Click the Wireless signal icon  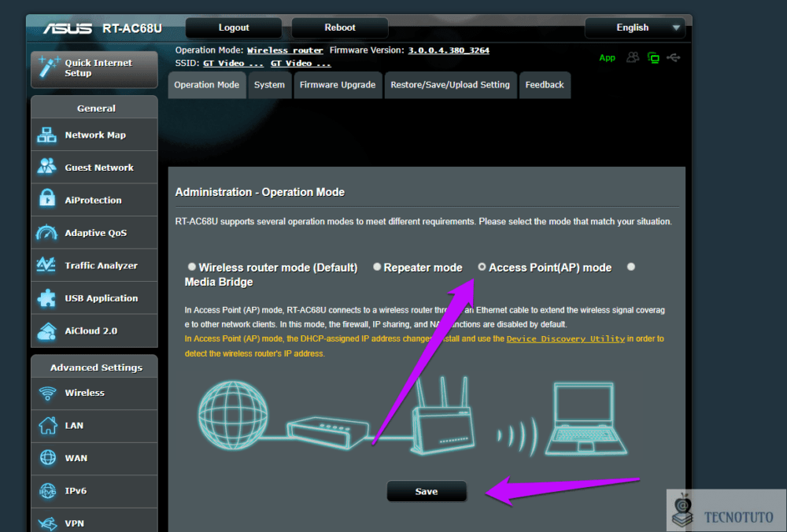[x=48, y=393]
